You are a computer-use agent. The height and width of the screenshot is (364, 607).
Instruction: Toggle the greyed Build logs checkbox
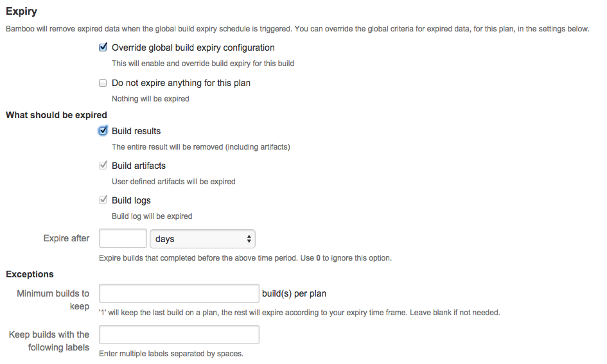(103, 200)
